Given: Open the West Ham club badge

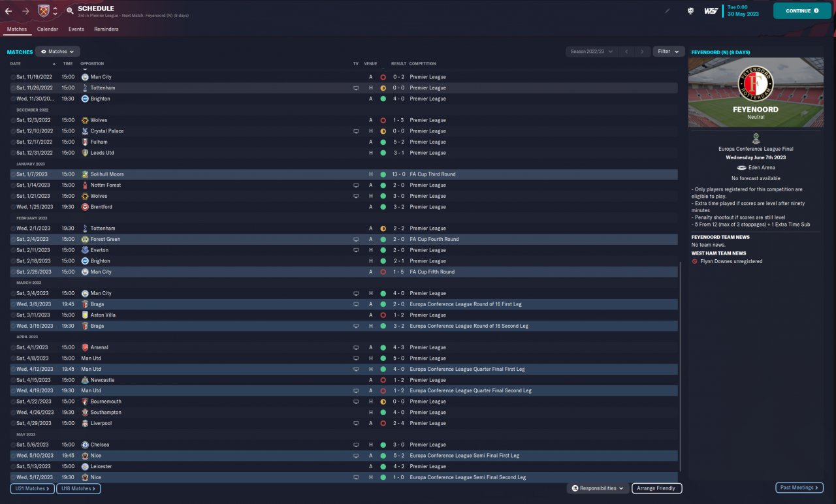Looking at the screenshot, I should point(44,11).
